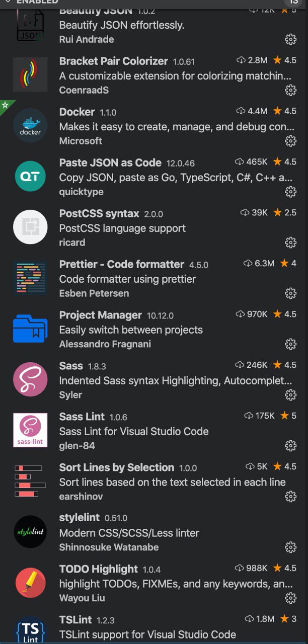Screen dimensions: 308x644
Task: Open manage gear for Beautify JSON
Action: point(290,39)
